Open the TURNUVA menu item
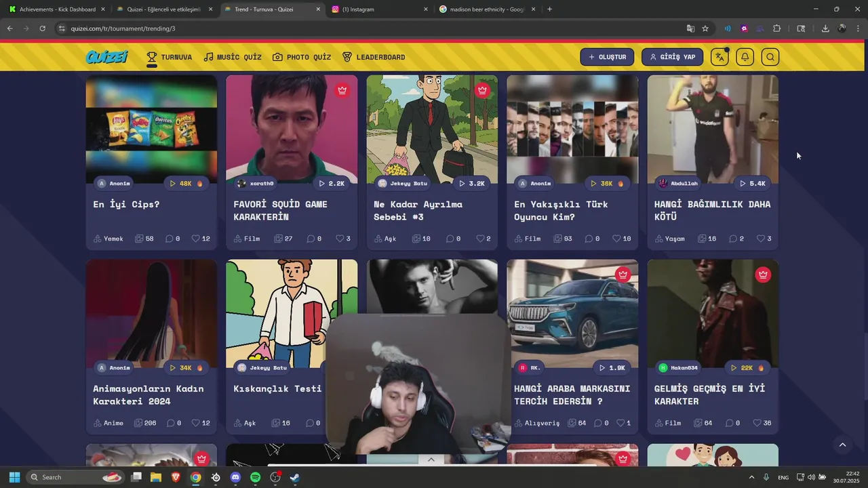The width and height of the screenshot is (868, 488). 170,57
